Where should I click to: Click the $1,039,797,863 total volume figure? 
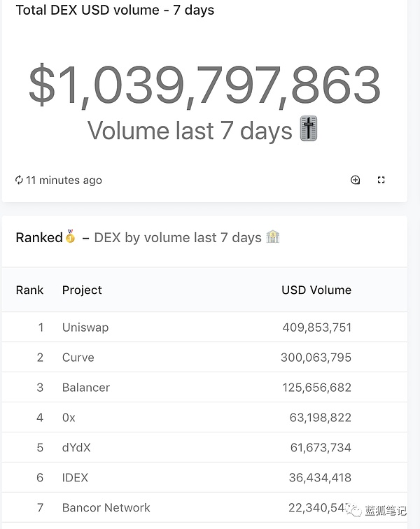204,85
